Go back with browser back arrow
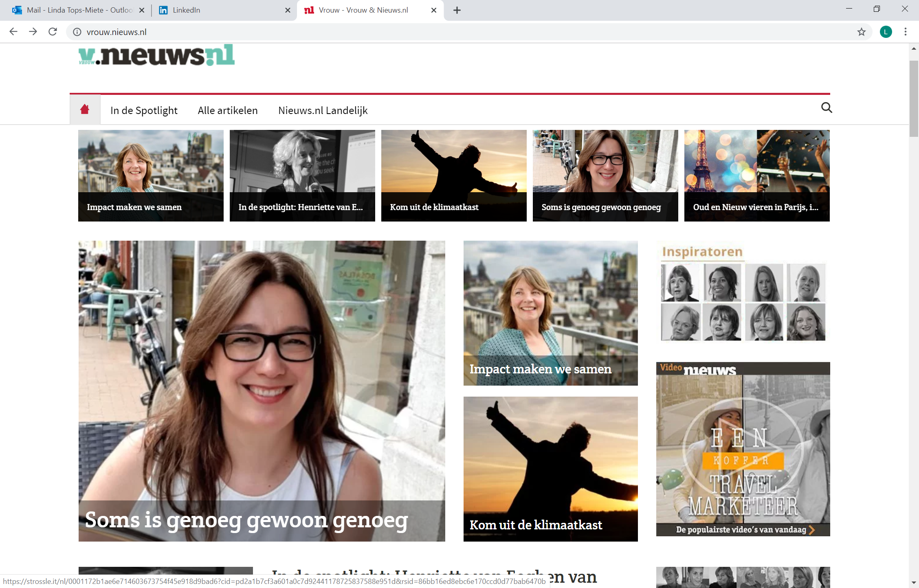Viewport: 919px width, 588px height. pos(13,32)
